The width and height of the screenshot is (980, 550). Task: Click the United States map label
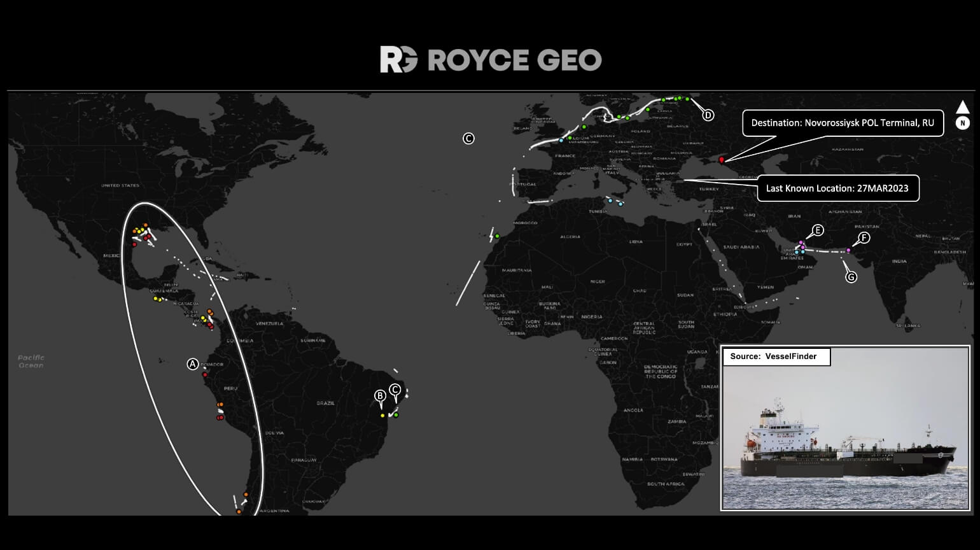coord(120,185)
